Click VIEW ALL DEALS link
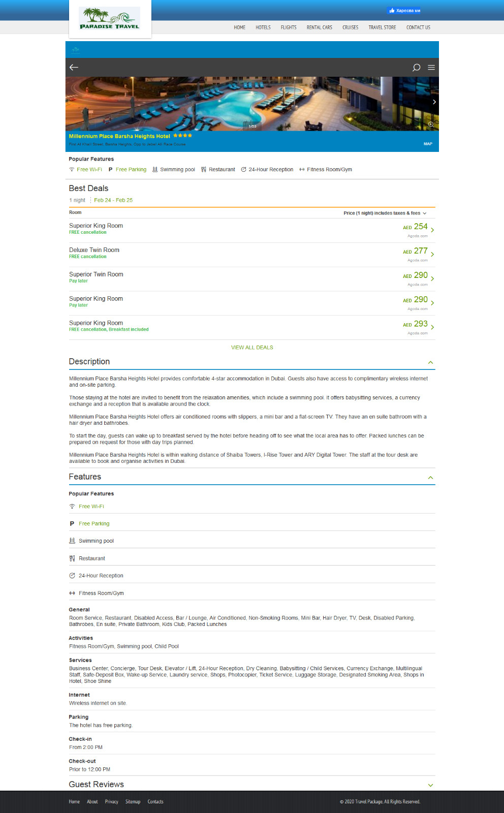 click(x=252, y=348)
